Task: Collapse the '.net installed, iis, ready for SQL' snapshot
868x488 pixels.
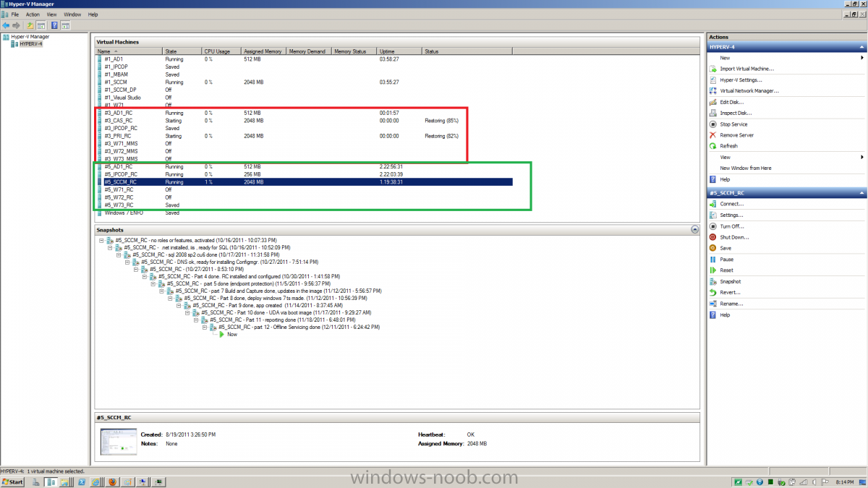Action: point(109,247)
